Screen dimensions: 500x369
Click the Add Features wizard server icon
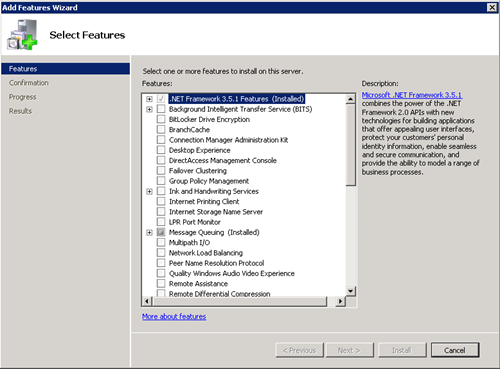22,35
